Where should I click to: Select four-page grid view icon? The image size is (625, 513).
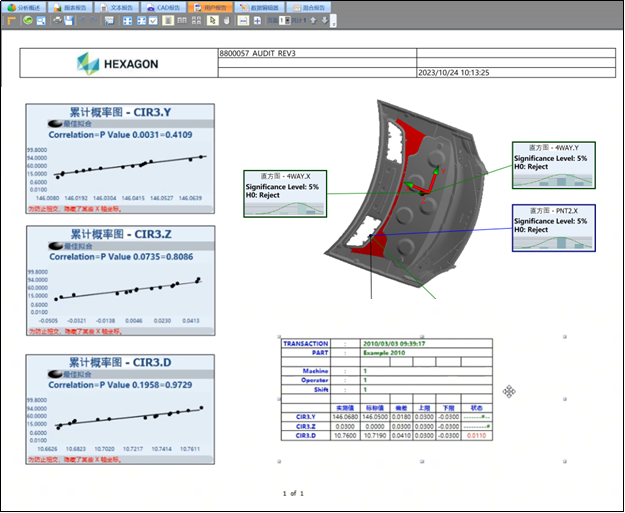196,20
